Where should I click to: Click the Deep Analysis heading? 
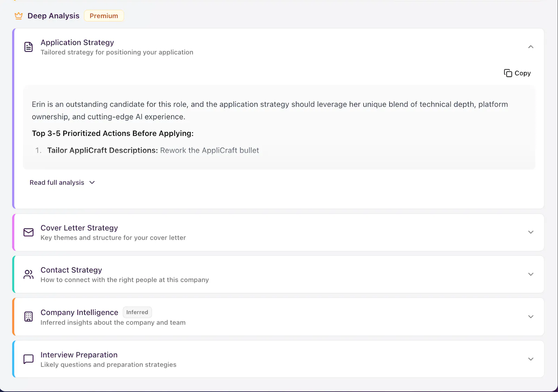point(53,16)
